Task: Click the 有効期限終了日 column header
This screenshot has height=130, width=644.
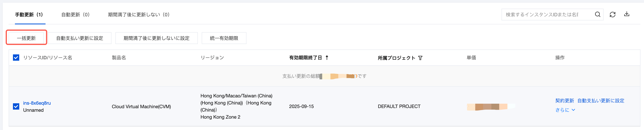Action: pos(305,58)
